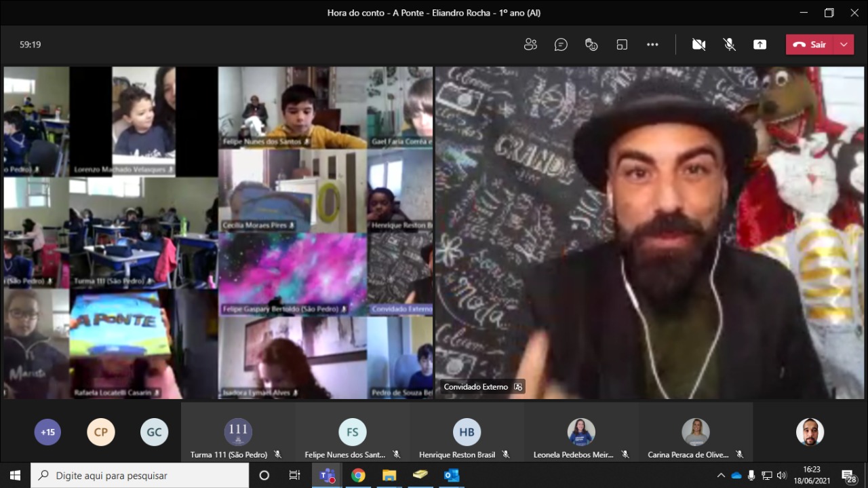Select Cecilia Moraes Pires video tile

pyautogui.click(x=293, y=191)
